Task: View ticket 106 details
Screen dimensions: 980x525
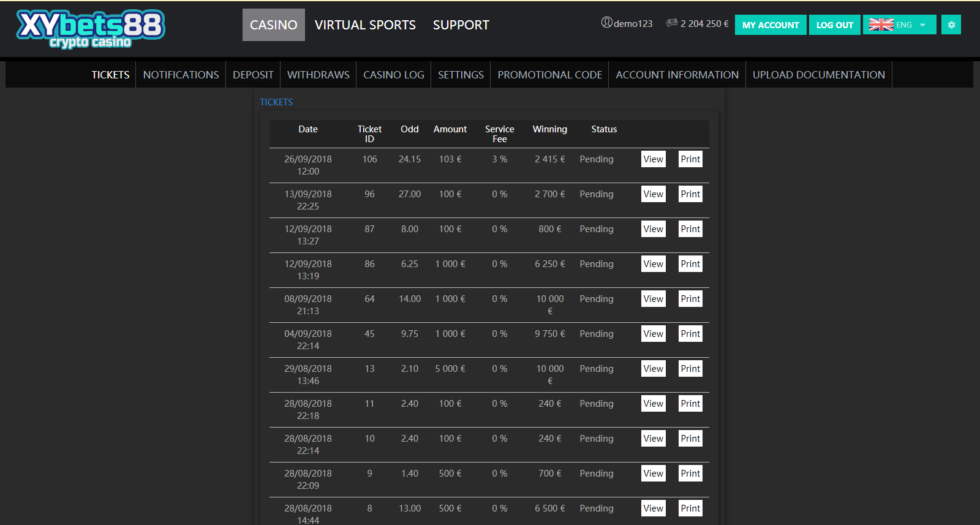Action: pos(653,159)
